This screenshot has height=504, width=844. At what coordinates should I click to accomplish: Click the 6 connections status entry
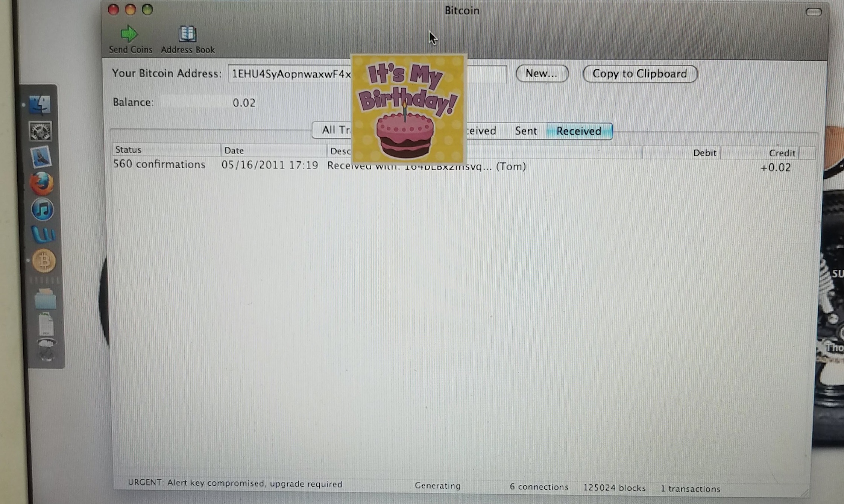pyautogui.click(x=539, y=487)
